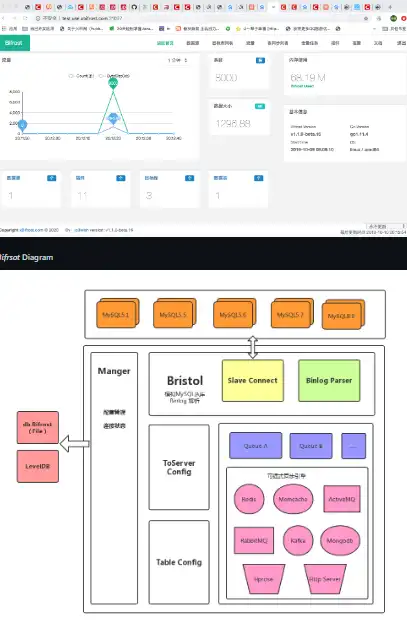Viewport: 407px width, 624px height.
Task: Click the pink Mongodb ellipse
Action: coord(339,540)
